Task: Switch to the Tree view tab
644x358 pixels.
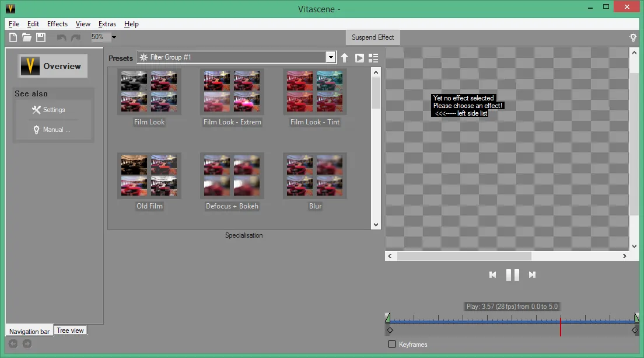Action: pos(70,331)
